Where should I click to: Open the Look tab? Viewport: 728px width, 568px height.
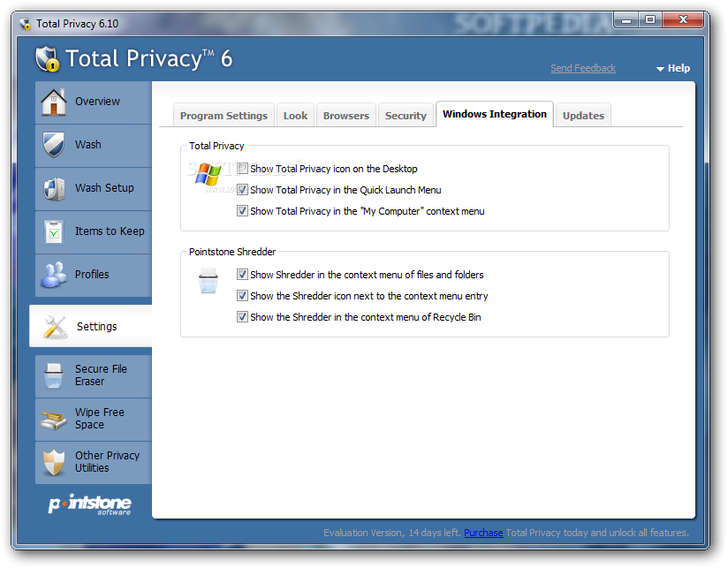pos(296,116)
